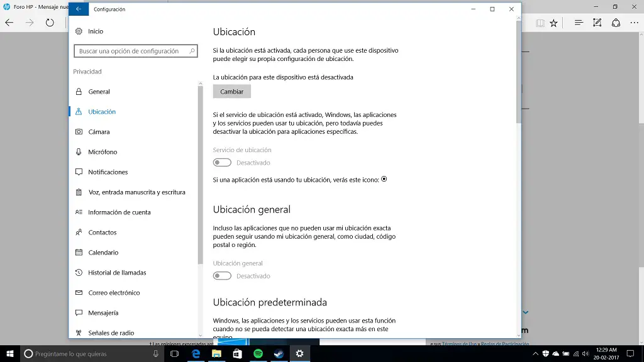Open Edge Hub lines icon
644x362 pixels.
[x=579, y=23]
